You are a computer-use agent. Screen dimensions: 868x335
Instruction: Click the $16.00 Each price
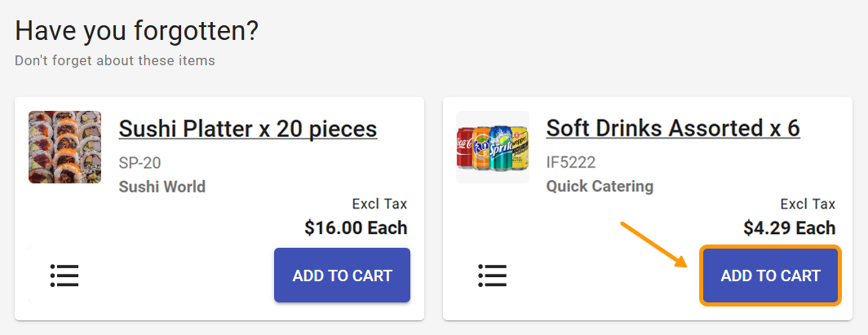(356, 227)
